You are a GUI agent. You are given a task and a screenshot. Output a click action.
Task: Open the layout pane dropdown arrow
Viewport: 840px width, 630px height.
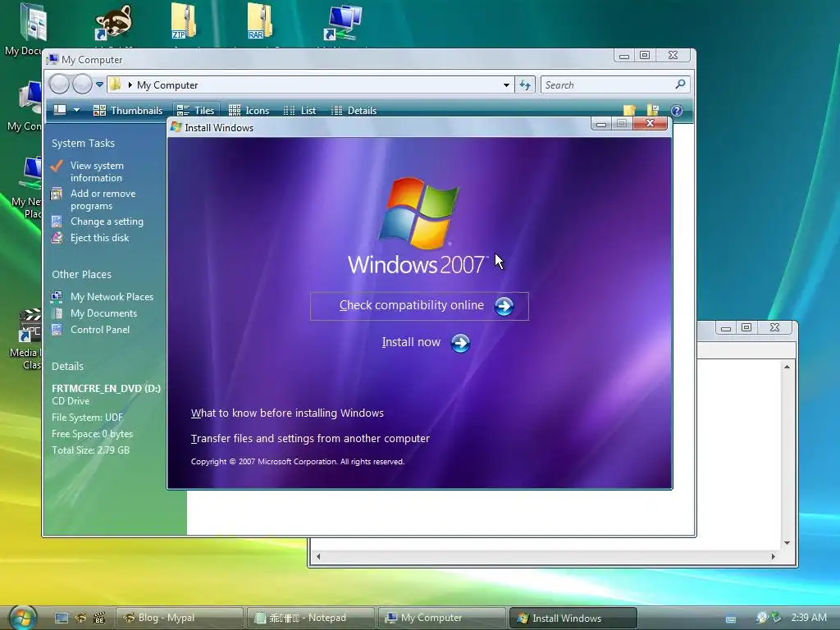coord(76,110)
